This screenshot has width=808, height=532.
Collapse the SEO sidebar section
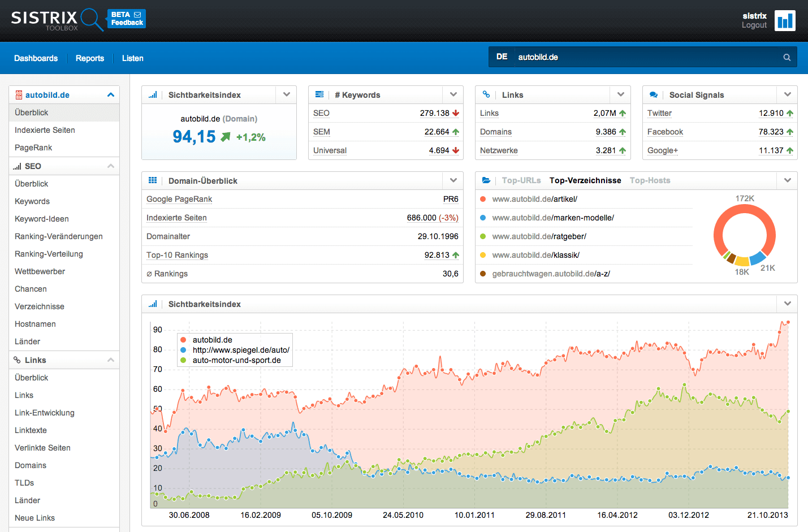(x=111, y=166)
